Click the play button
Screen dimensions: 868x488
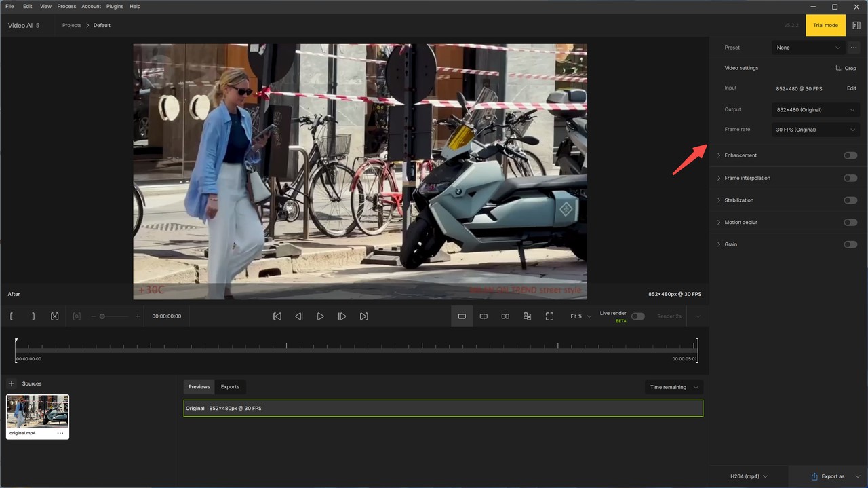320,316
